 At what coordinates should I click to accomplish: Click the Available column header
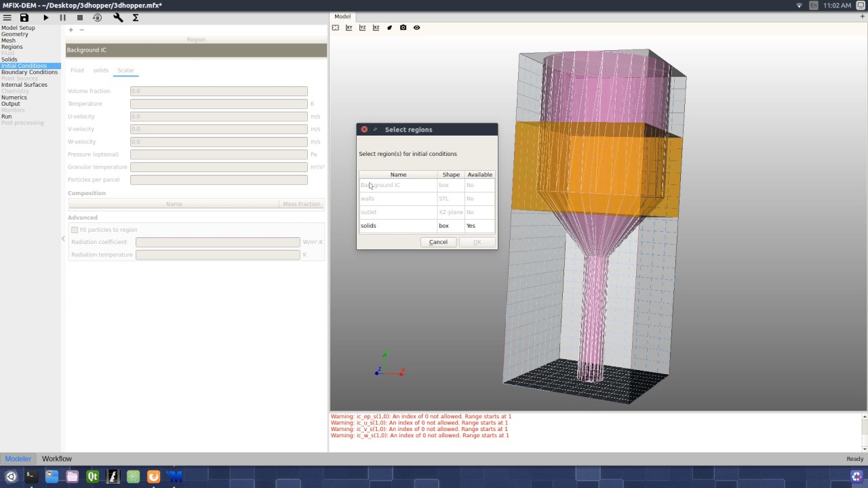tap(479, 175)
